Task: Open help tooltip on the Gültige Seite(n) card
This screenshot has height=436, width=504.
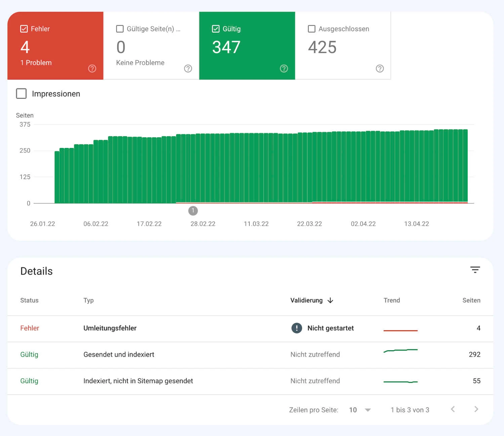Action: click(x=188, y=68)
